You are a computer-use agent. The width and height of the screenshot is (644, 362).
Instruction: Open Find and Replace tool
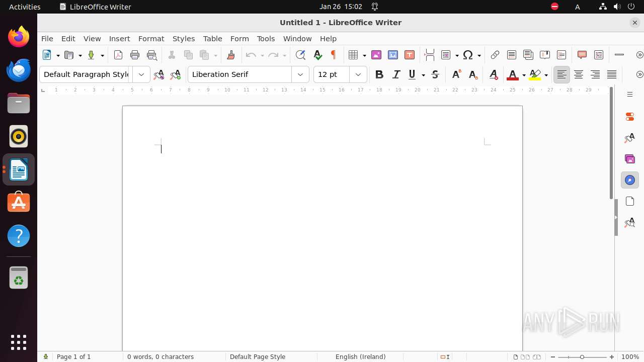point(300,55)
